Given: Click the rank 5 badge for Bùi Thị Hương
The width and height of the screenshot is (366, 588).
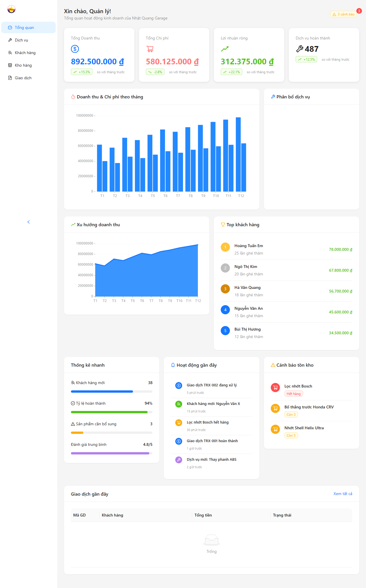Looking at the screenshot, I should tap(225, 331).
